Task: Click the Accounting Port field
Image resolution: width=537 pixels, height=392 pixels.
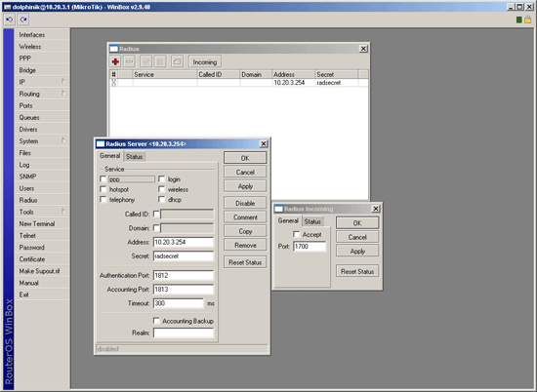Action: pyautogui.click(x=184, y=290)
